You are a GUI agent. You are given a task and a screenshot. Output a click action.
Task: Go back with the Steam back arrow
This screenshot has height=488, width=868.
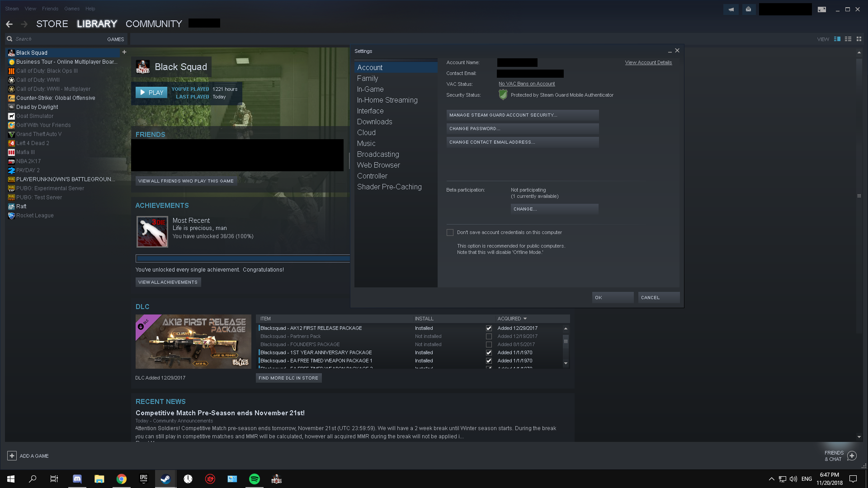(9, 24)
